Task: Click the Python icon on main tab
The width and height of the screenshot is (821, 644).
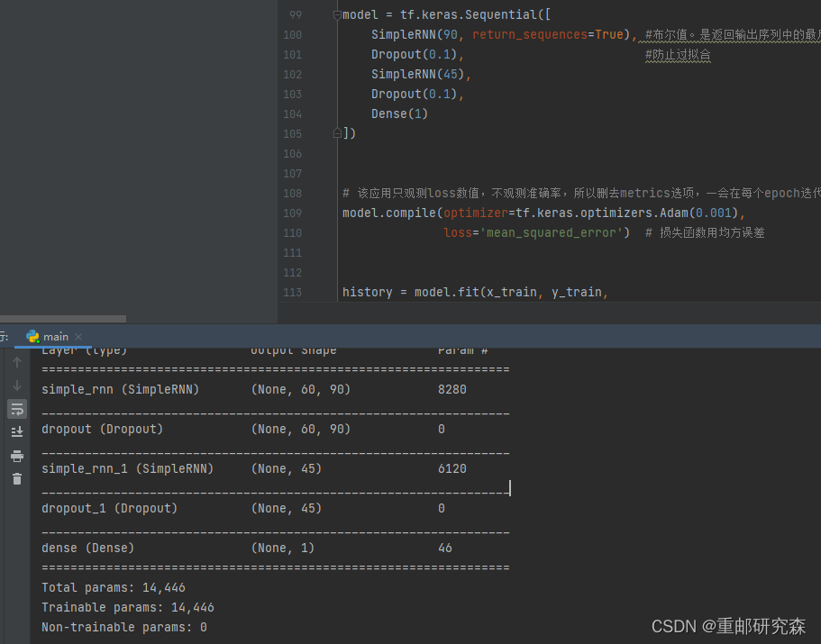Action: (32, 337)
